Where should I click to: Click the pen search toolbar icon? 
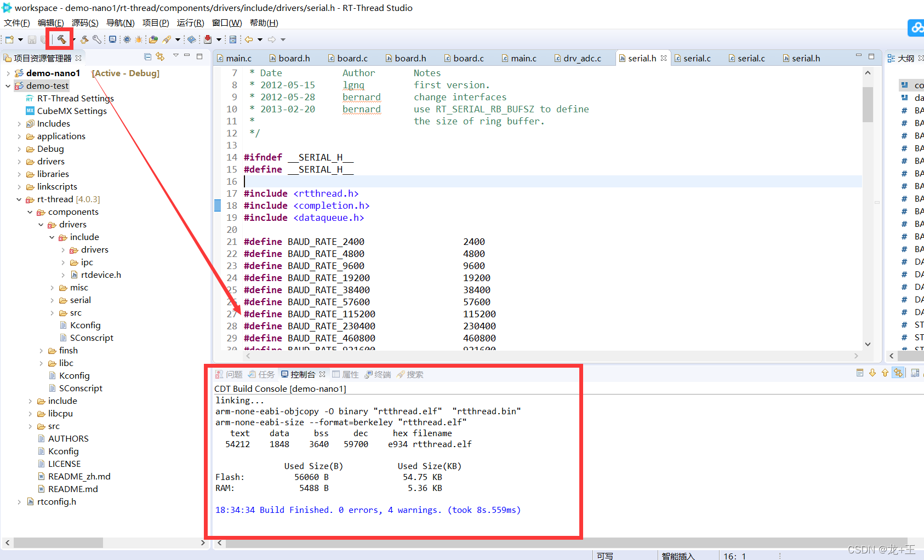[x=167, y=39]
